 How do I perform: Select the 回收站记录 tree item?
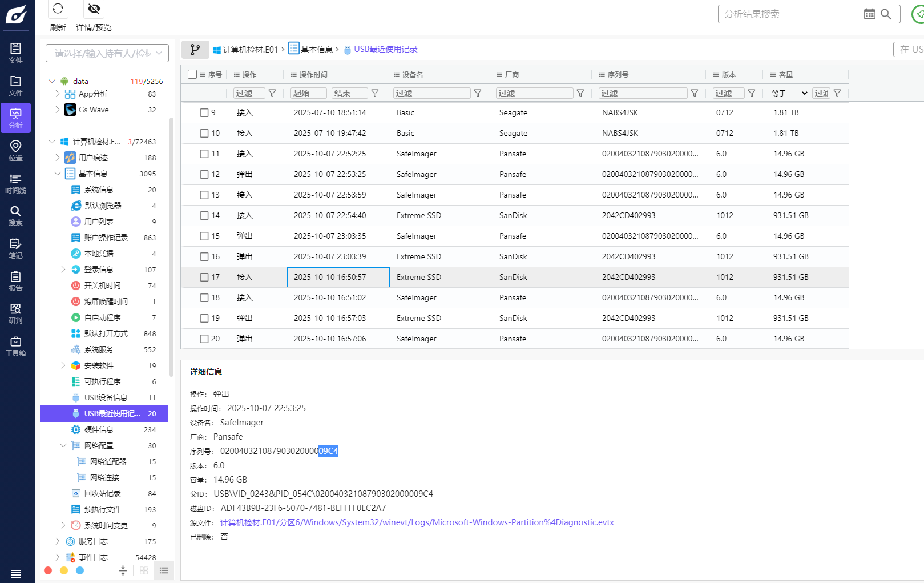103,493
